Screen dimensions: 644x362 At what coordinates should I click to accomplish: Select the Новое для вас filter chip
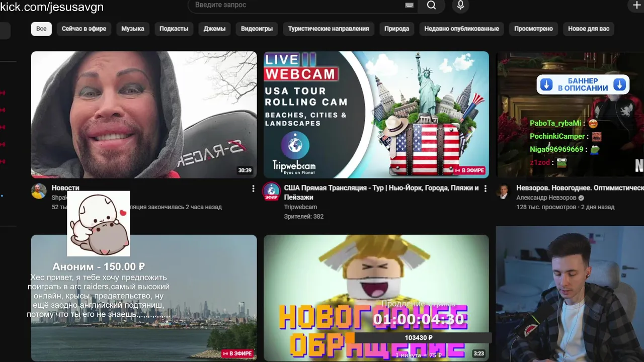pyautogui.click(x=589, y=29)
